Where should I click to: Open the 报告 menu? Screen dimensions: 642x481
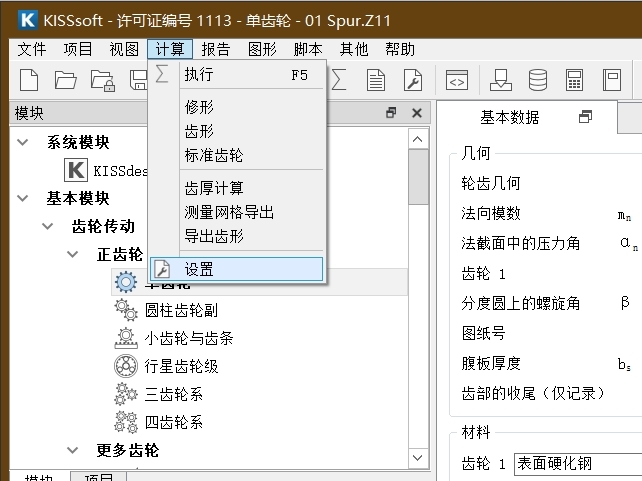click(x=216, y=49)
